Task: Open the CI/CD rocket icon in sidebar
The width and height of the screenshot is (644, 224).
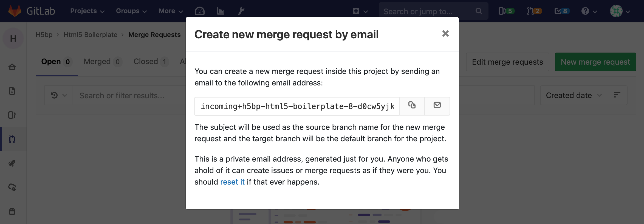Action: (x=12, y=163)
